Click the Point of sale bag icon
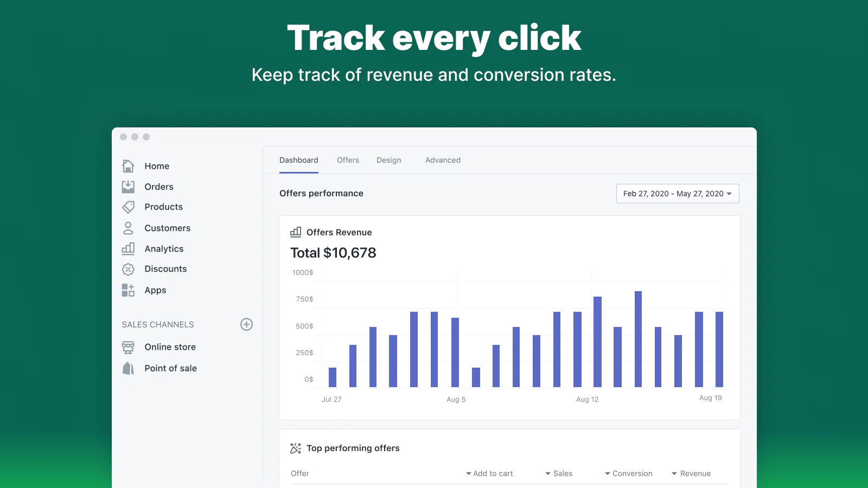The image size is (868, 488). (128, 368)
